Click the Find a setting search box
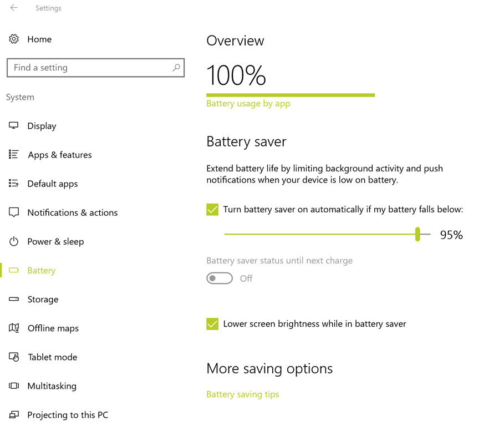 [89, 68]
